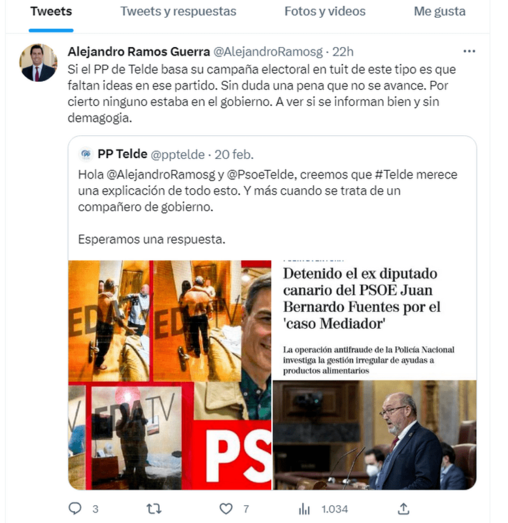Viewport: 508px width, 523px height.
Task: Open the @AlejandroRamosg handle in the tweet header
Action: pyautogui.click(x=268, y=52)
